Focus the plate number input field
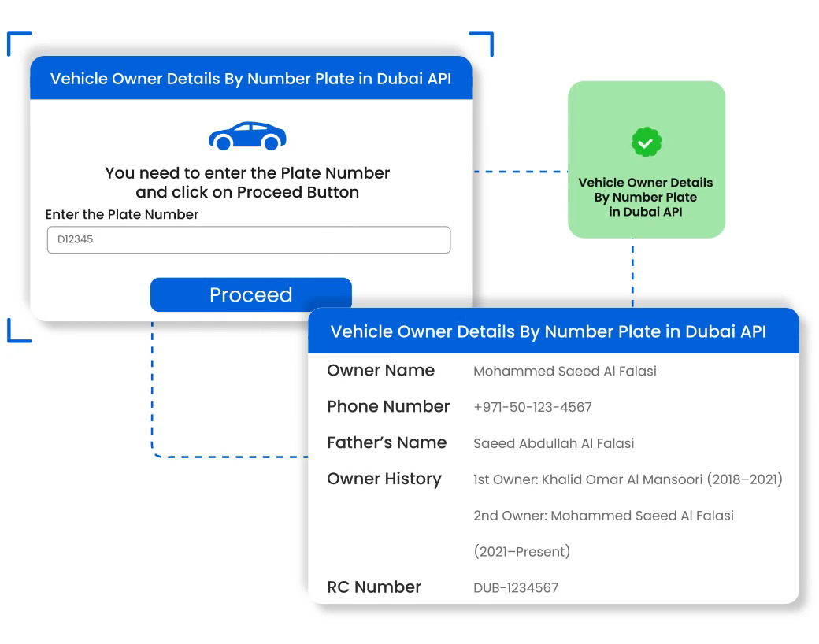This screenshot has width=819, height=644. [249, 240]
